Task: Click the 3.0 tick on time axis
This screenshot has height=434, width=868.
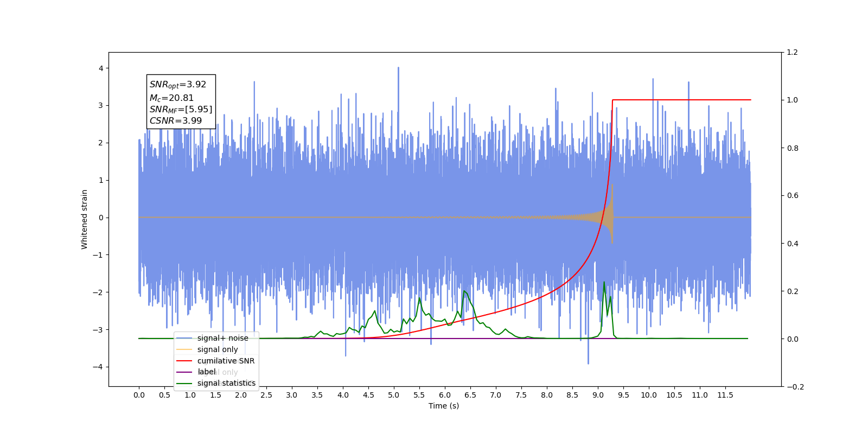Action: tap(292, 395)
